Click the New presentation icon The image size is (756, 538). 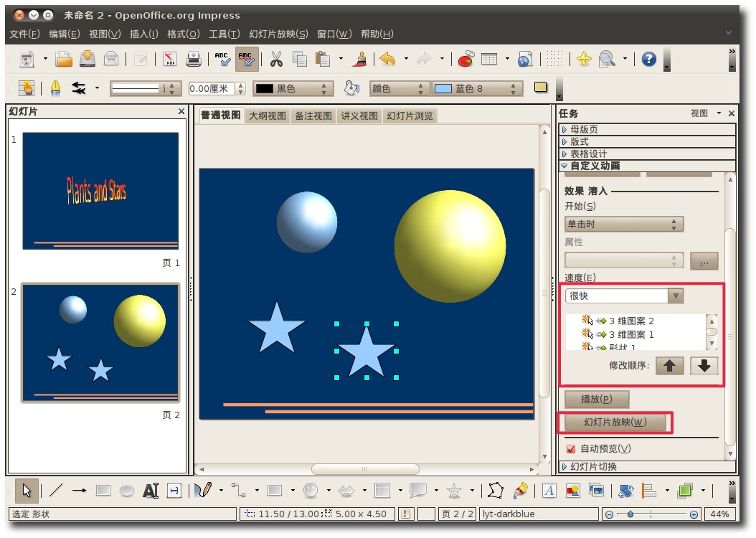point(27,60)
